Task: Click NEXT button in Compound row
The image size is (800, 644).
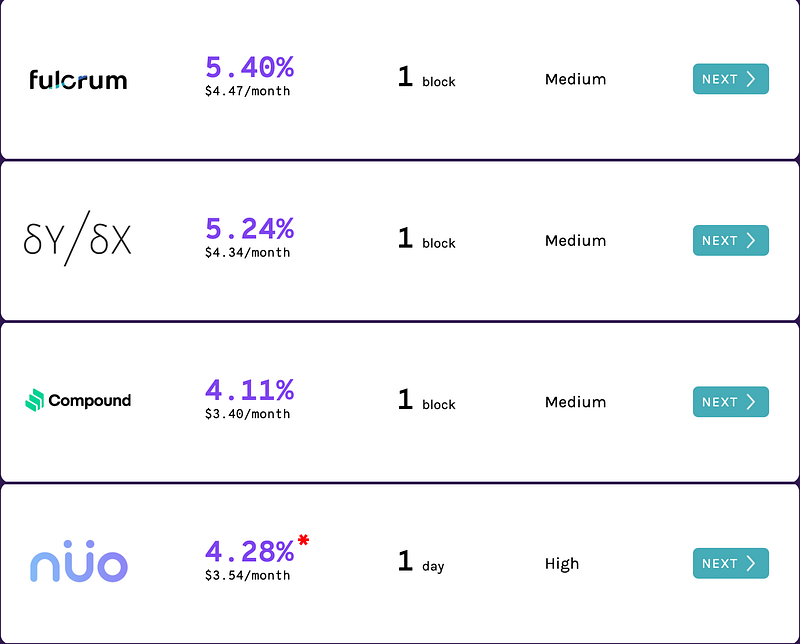Action: (x=731, y=402)
